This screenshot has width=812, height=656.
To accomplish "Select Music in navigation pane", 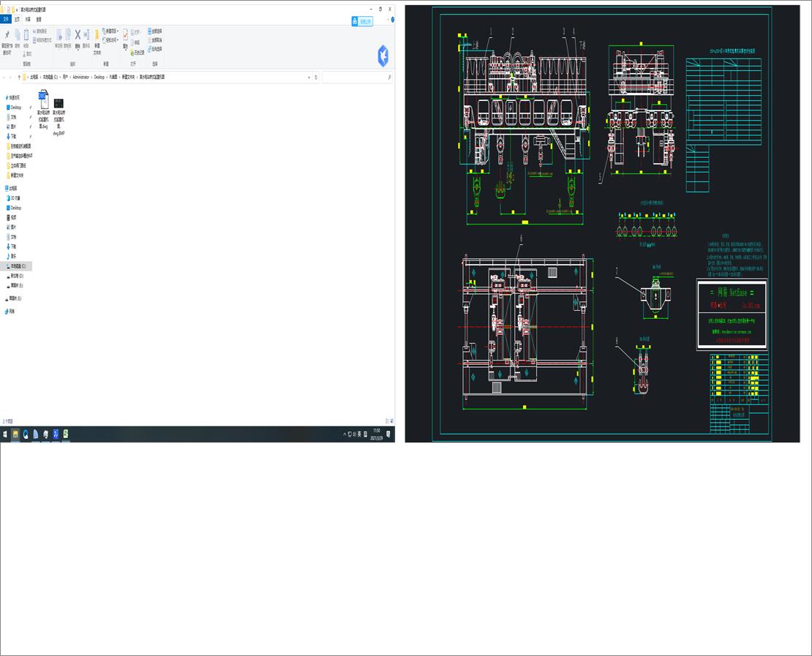I will [12, 256].
